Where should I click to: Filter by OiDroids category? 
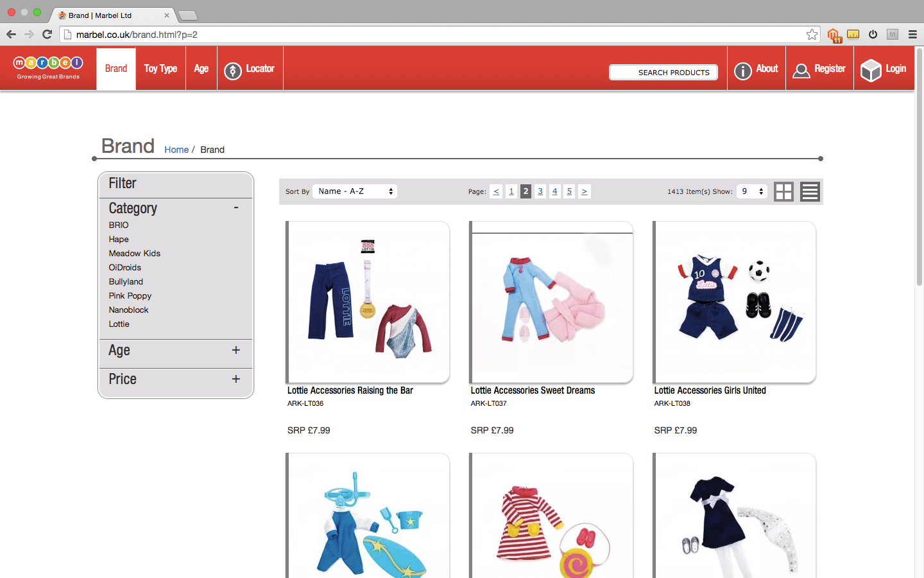coord(125,267)
